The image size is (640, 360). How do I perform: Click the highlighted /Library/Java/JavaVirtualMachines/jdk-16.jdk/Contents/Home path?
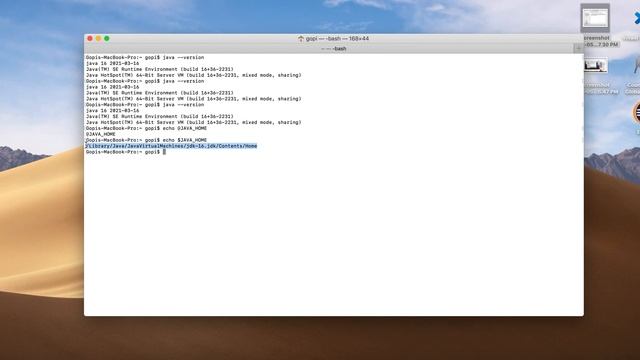[171, 146]
